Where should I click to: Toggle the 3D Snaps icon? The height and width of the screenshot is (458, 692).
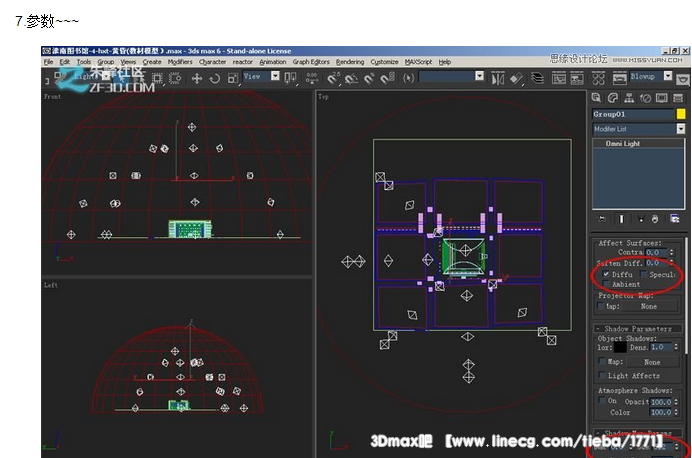click(x=333, y=79)
